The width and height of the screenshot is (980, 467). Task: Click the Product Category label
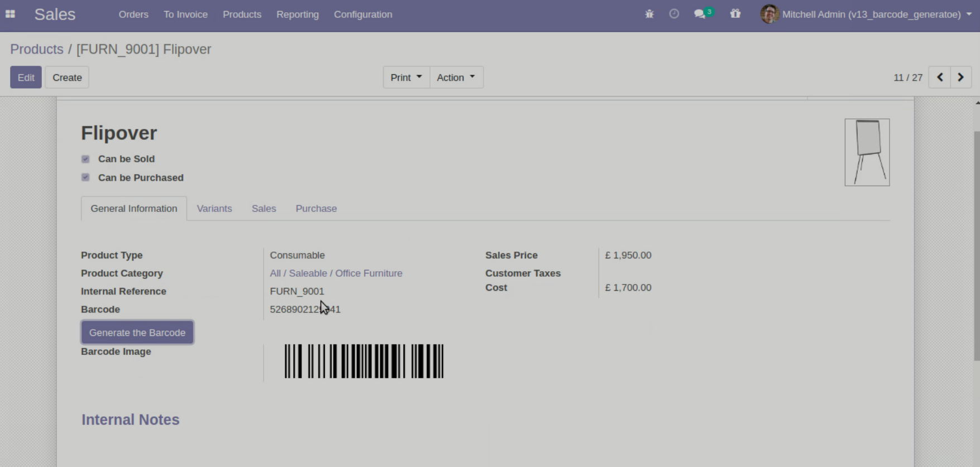click(122, 273)
